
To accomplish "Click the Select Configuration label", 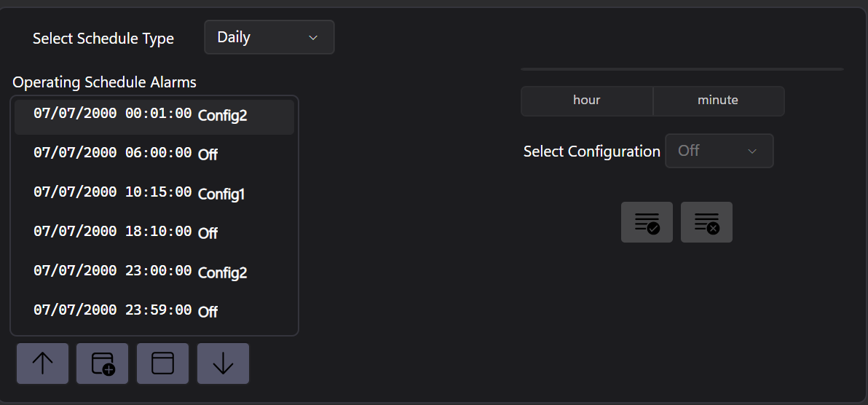I will (592, 152).
